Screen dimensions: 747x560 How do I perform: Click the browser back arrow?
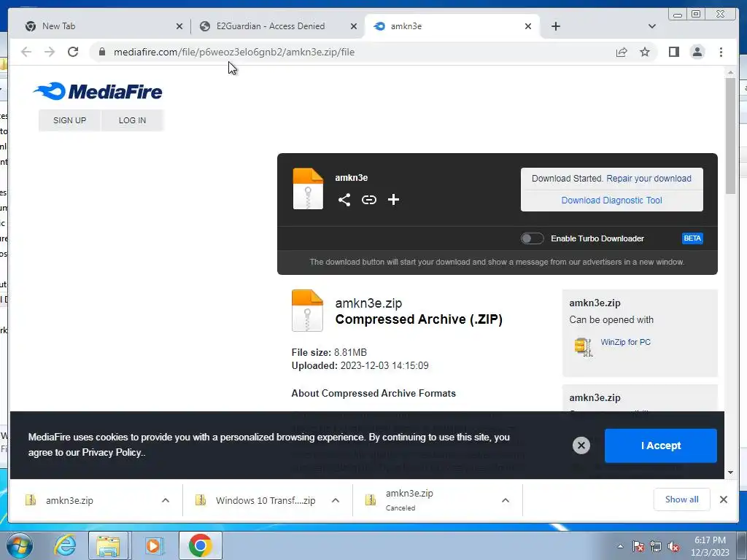[x=26, y=52]
